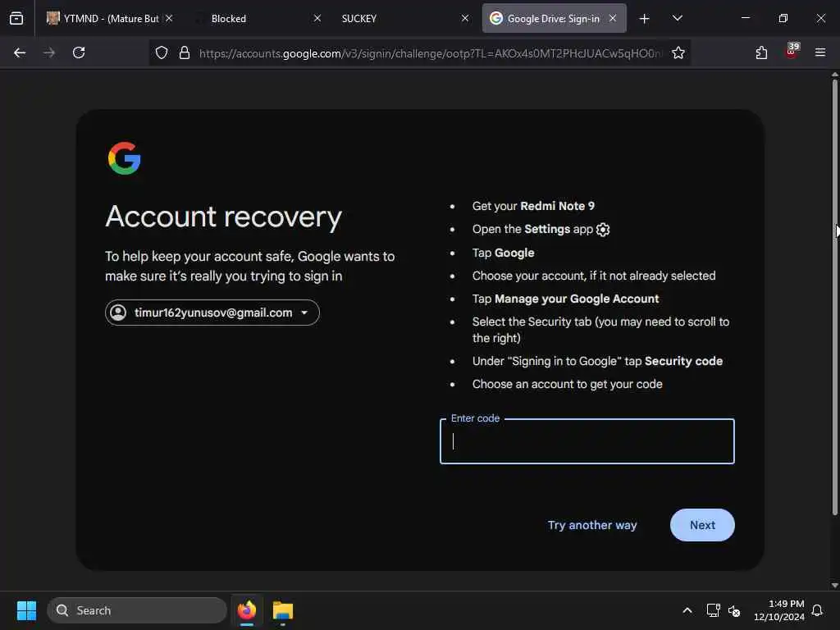Screen dimensions: 840x630
Task: Open the Firefox application menu
Action: pyautogui.click(x=819, y=52)
